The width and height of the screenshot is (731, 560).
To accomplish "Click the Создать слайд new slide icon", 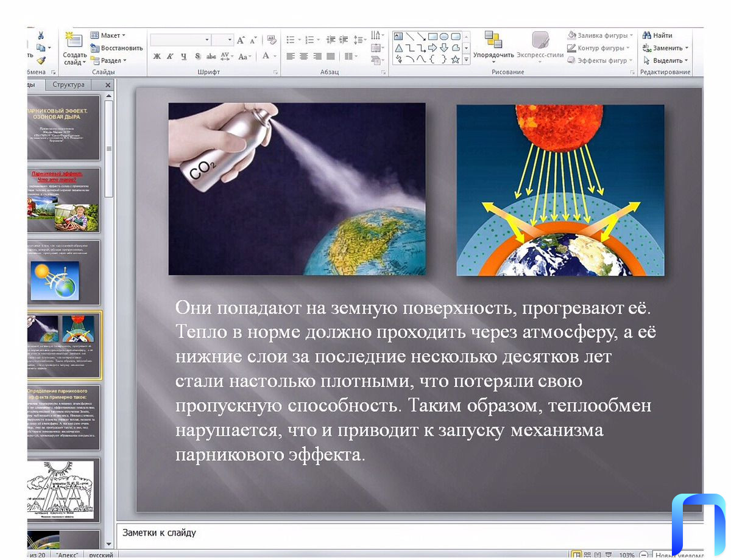I will point(74,41).
